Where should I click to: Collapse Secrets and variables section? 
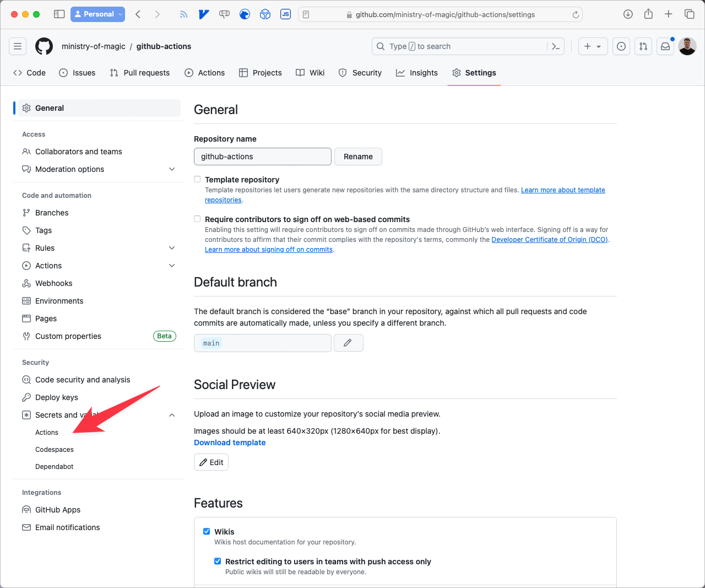[x=172, y=415]
